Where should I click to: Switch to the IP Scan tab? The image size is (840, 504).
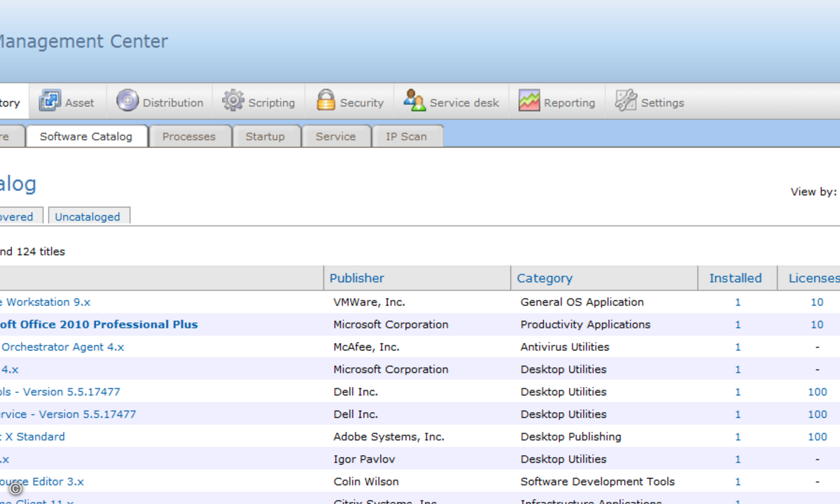pos(407,136)
